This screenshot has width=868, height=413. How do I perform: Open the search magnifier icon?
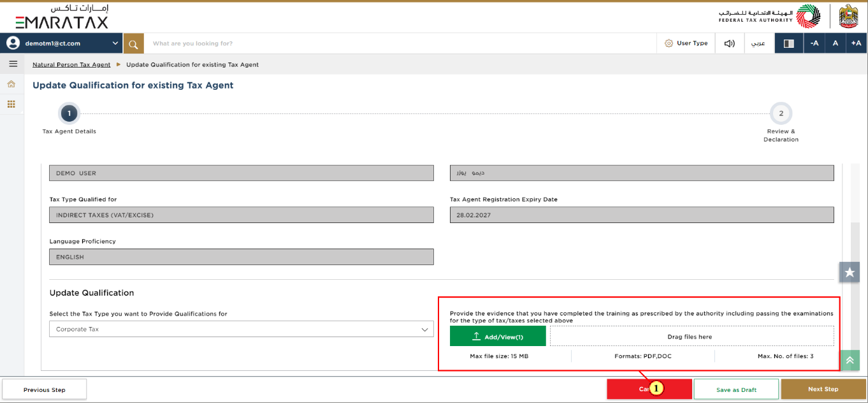133,43
